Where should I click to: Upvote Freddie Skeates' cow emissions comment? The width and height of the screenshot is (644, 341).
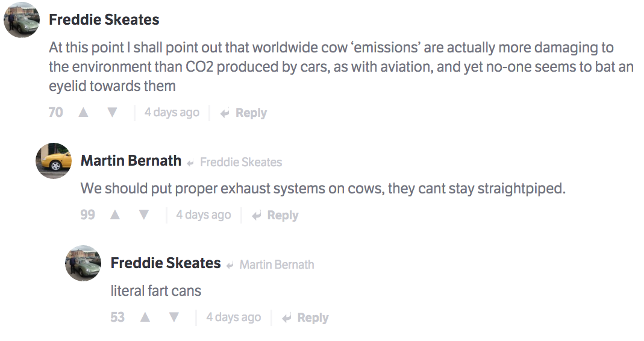click(x=84, y=113)
